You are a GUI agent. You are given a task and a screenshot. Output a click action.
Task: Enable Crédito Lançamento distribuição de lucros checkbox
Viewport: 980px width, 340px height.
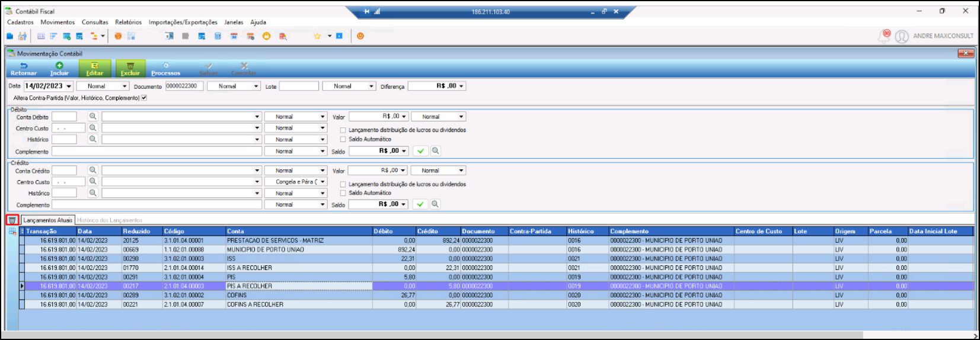[343, 184]
